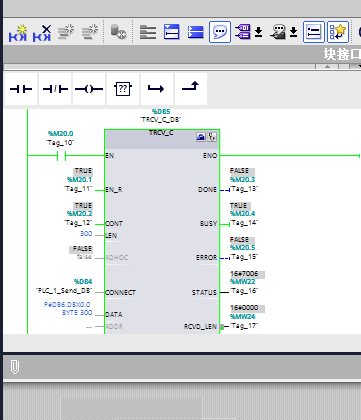361x420 pixels.
Task: Toggle the free comments speech bubble button
Action: [220, 32]
